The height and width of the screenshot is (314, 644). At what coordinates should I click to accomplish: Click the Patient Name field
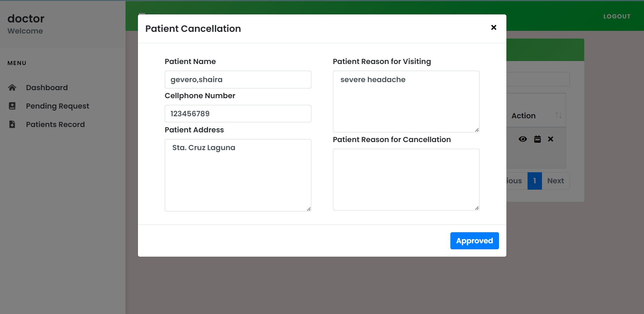238,80
